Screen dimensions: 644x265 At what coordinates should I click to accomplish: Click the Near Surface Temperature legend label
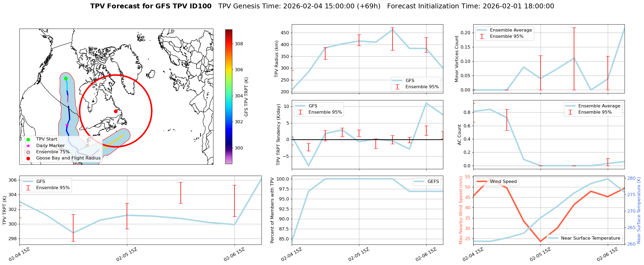591,238
